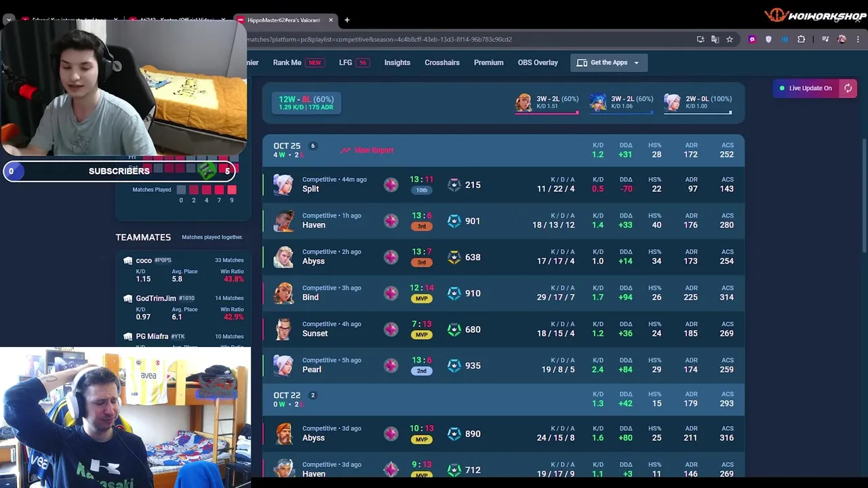Open the Extensions puzzle icon
Image resolution: width=868 pixels, height=488 pixels.
click(x=801, y=39)
